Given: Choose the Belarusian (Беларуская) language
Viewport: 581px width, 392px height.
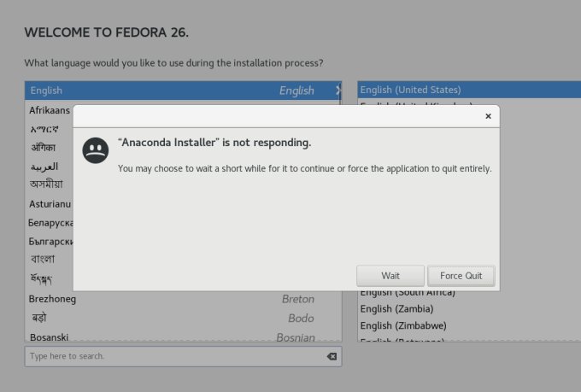Looking at the screenshot, I should (50, 223).
